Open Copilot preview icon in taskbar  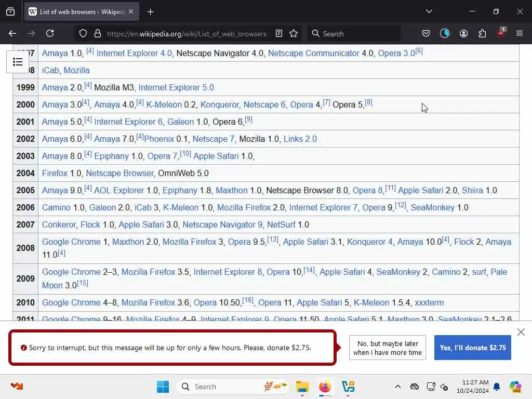tap(515, 387)
